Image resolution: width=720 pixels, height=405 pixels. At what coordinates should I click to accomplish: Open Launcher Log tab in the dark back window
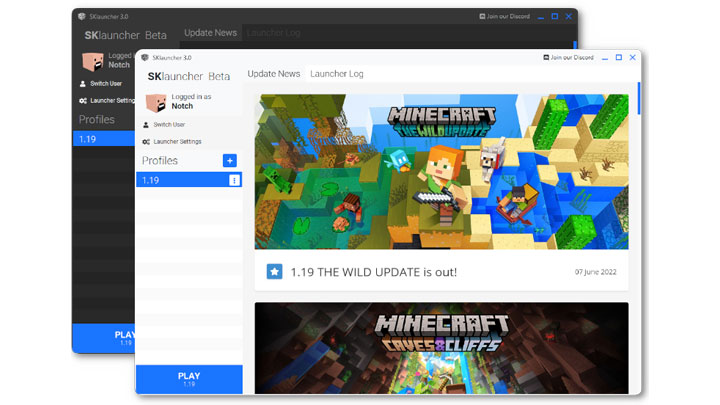273,33
